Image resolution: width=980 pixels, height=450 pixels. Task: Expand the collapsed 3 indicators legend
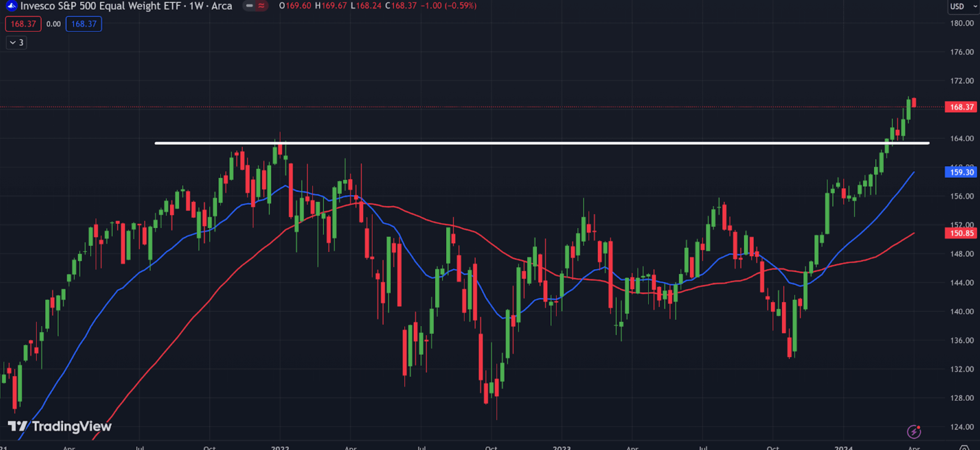[x=16, y=42]
